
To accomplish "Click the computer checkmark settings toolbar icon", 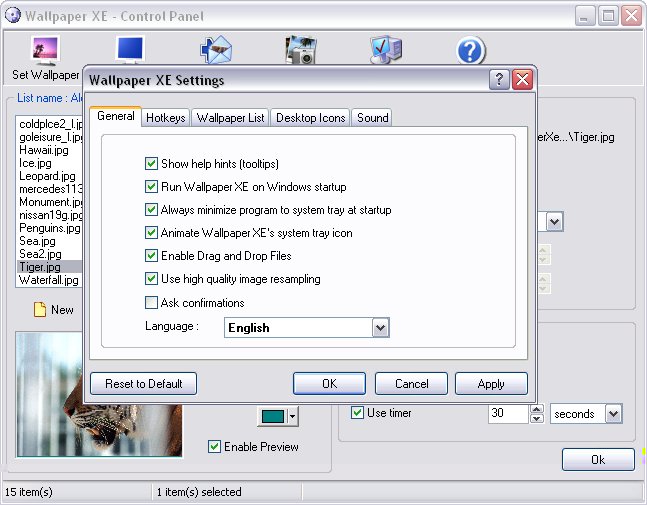I will 386,50.
